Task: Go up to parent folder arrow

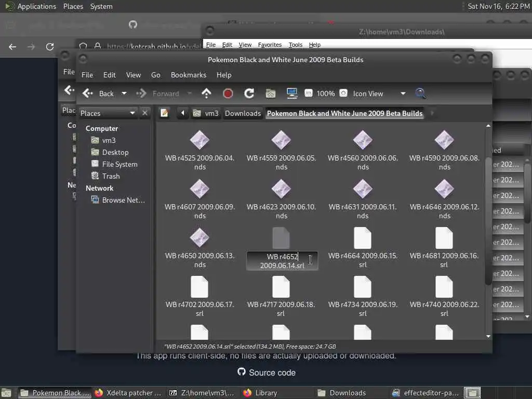Action: 206,94
